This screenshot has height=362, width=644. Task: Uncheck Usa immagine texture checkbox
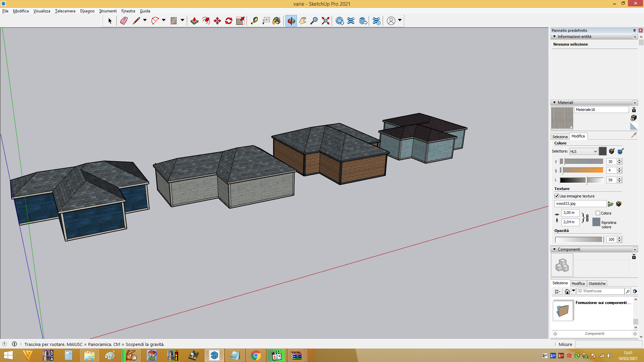(557, 196)
